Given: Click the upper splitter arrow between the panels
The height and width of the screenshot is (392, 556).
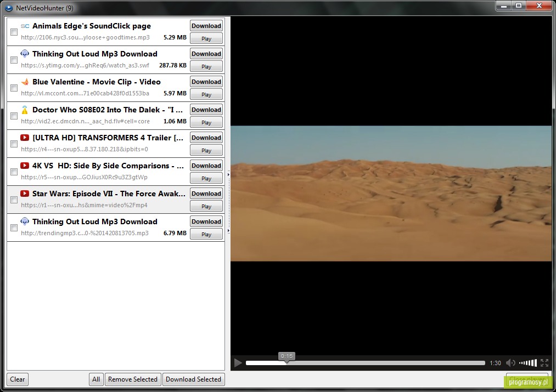Looking at the screenshot, I should click(228, 174).
